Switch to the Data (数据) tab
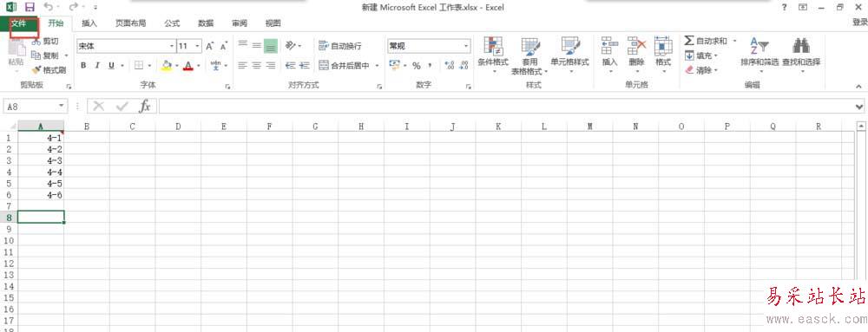 coord(206,23)
